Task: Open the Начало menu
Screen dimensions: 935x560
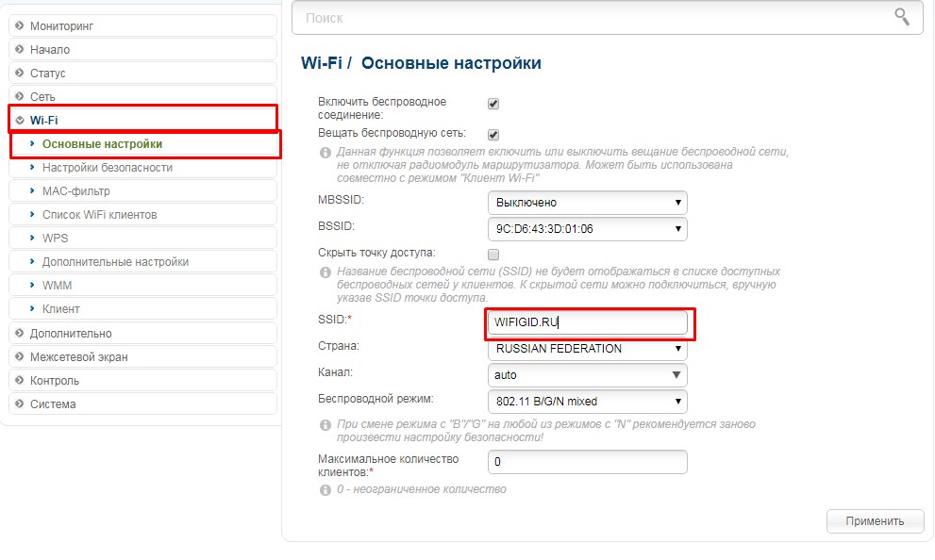Action: pyautogui.click(x=143, y=49)
